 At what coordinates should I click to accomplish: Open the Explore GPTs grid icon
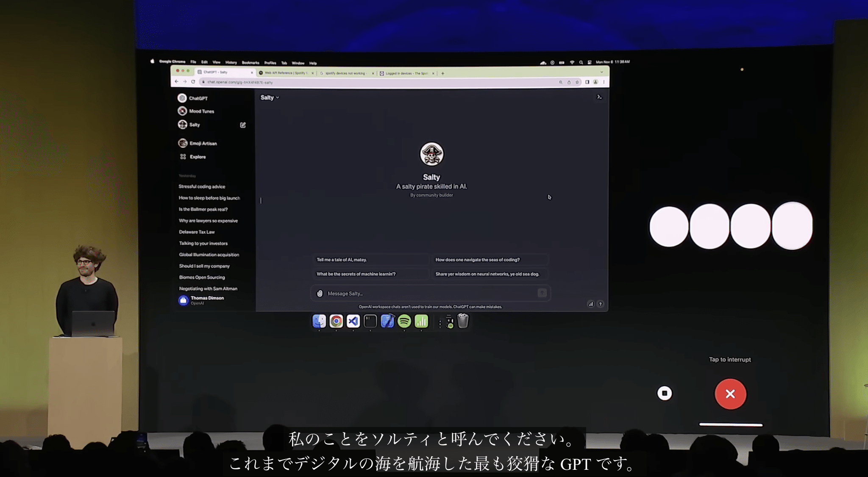(183, 157)
